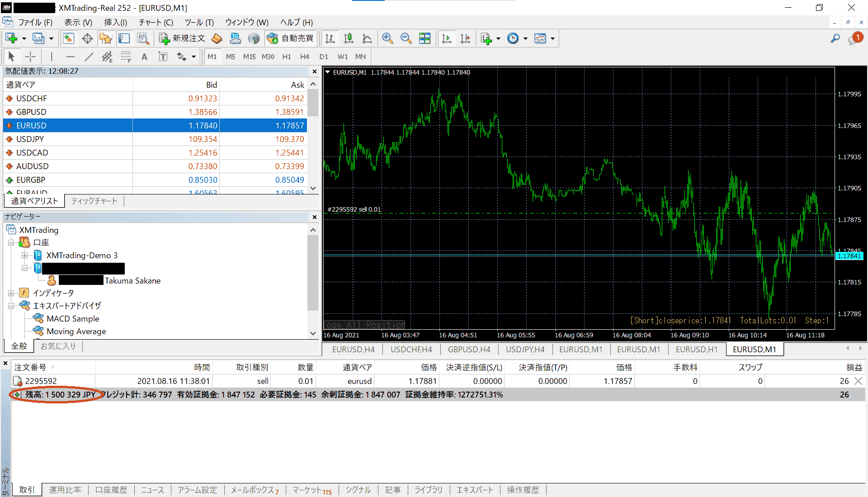Close order 2295592 with X button

(x=858, y=381)
